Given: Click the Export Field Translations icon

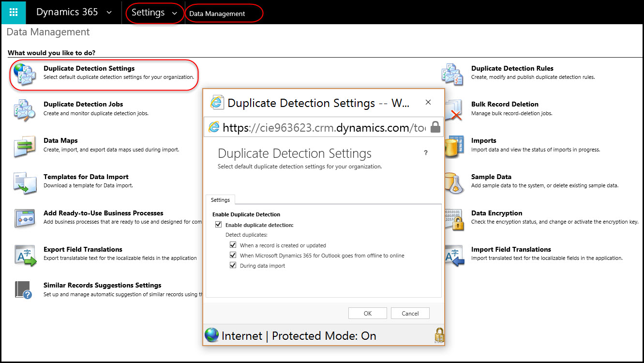Looking at the screenshot, I should [x=25, y=255].
